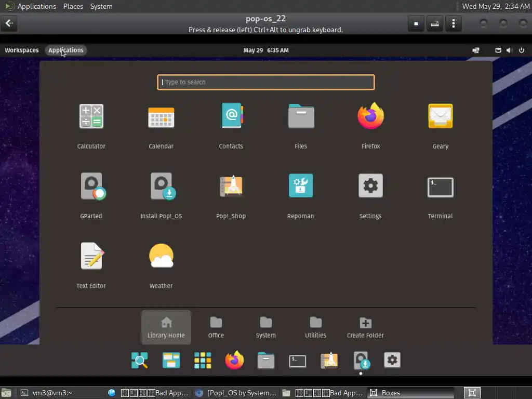Click the applications grid icon in the dock

coord(203,361)
